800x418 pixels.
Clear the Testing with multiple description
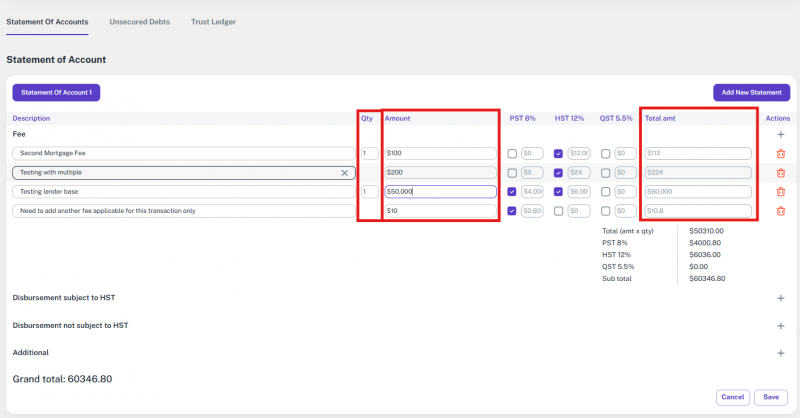coord(345,173)
